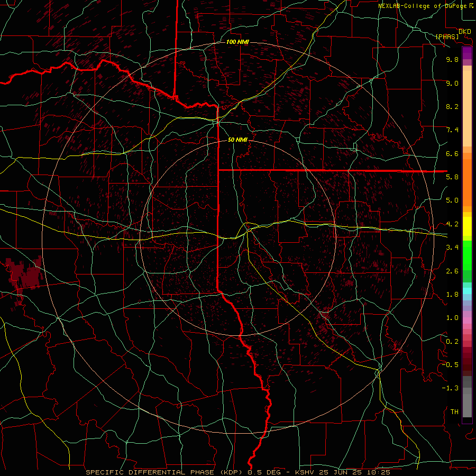Pick the pink color bar segment
Screen dimensions: 476x476
pos(467,321)
